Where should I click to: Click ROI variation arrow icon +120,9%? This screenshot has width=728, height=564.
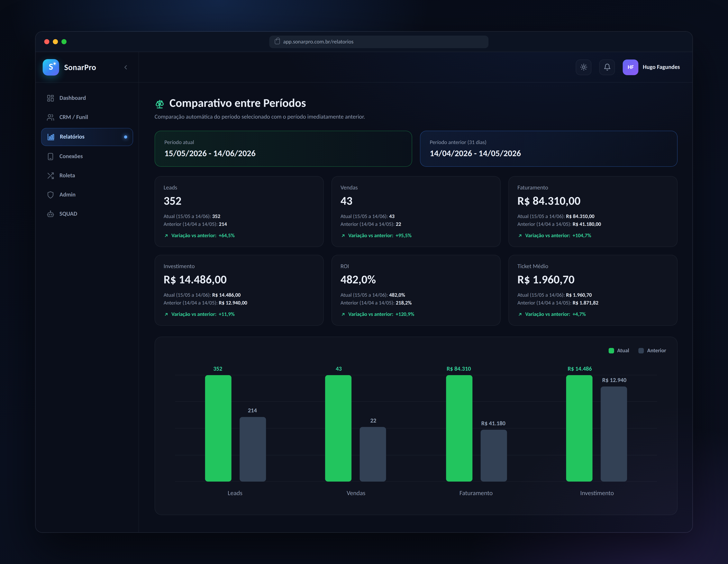(x=343, y=314)
